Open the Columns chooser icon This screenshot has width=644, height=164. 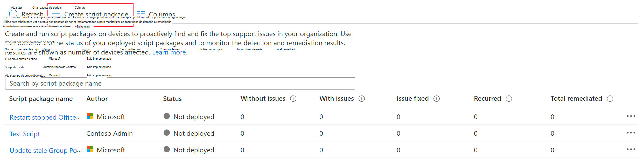tap(141, 13)
